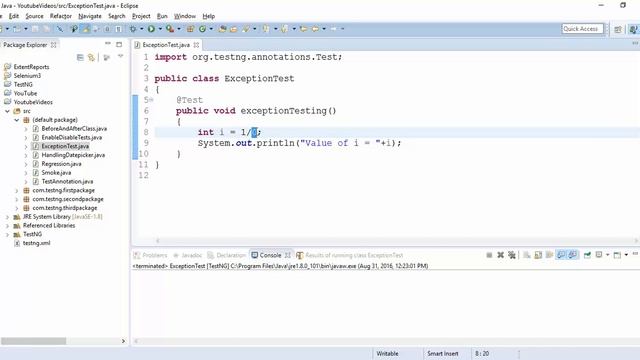Click the Pin Console icon
640x360 pixels.
click(x=587, y=255)
